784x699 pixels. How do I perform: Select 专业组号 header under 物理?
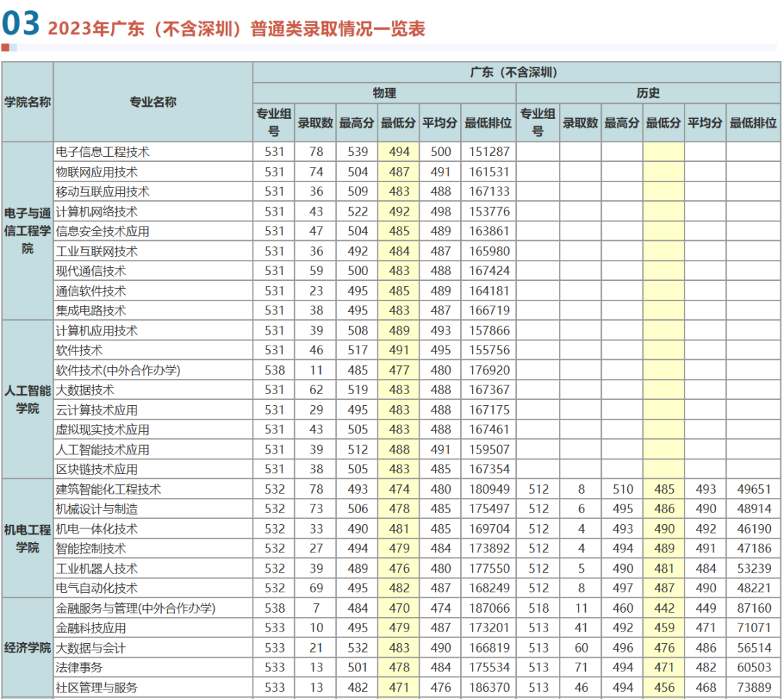(x=274, y=123)
